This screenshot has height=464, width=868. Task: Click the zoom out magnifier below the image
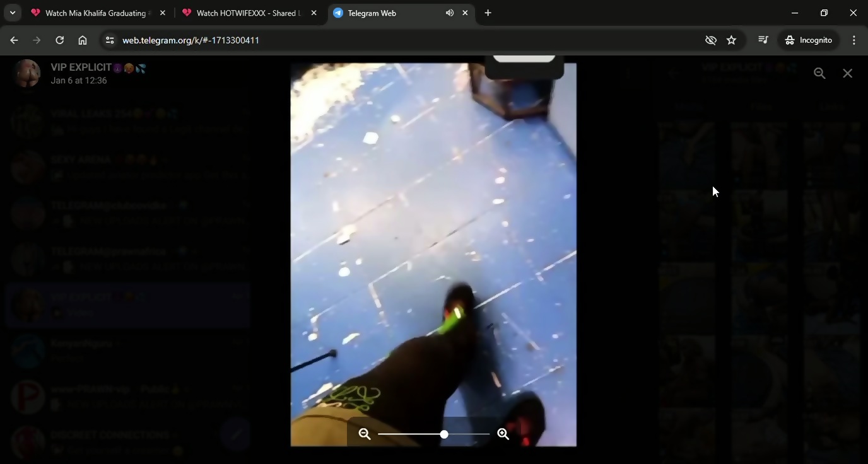365,434
